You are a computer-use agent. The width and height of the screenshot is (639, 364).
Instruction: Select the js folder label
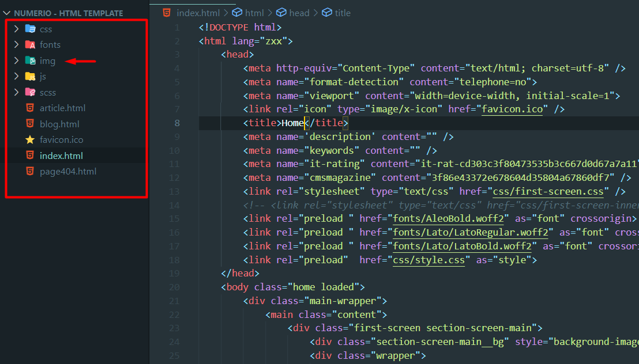coord(43,77)
